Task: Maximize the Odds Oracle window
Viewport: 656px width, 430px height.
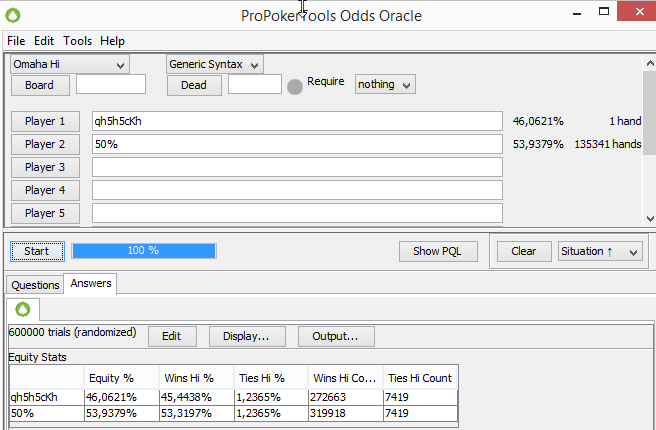Action: click(x=604, y=12)
